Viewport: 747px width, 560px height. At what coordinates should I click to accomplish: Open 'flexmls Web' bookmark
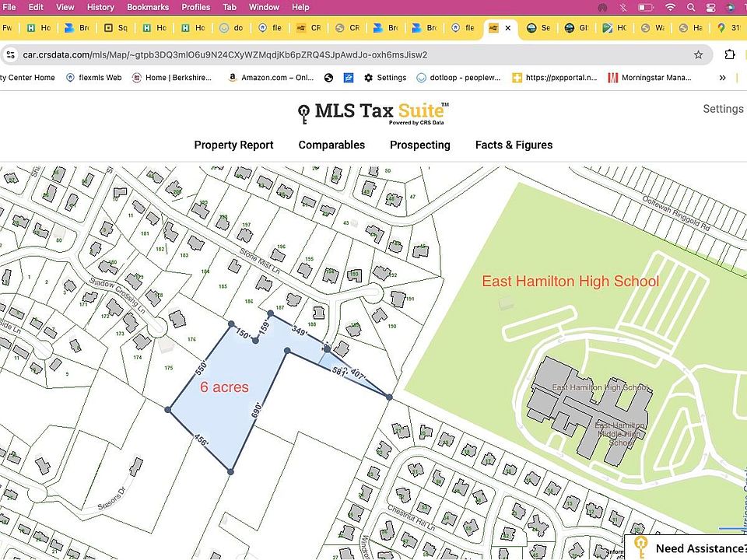pos(94,78)
